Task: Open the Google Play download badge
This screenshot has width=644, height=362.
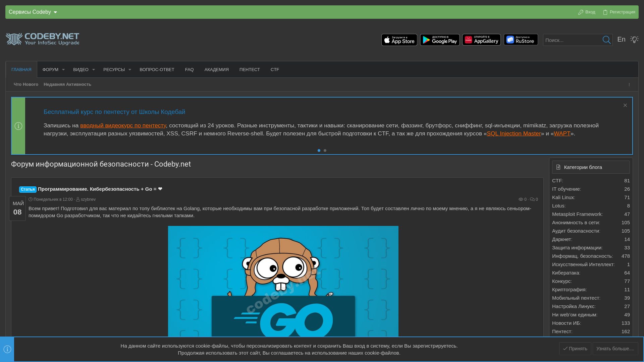Action: pos(440,40)
